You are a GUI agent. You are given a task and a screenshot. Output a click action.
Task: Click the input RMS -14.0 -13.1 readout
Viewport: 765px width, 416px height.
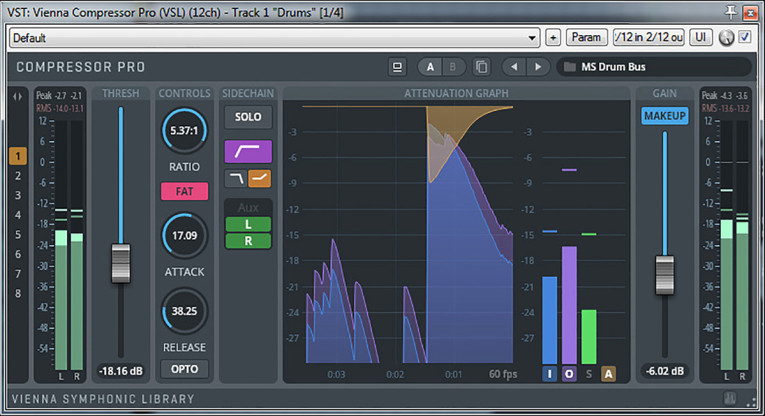[x=59, y=108]
